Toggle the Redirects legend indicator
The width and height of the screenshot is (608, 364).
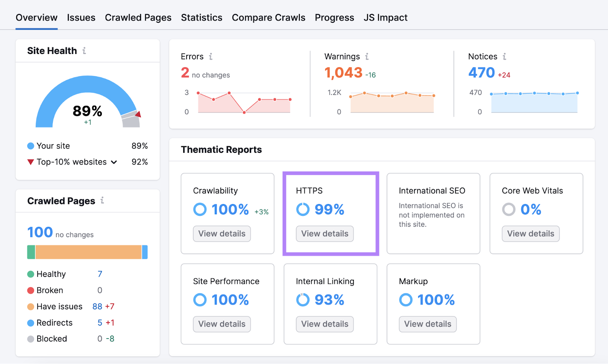pyautogui.click(x=30, y=323)
